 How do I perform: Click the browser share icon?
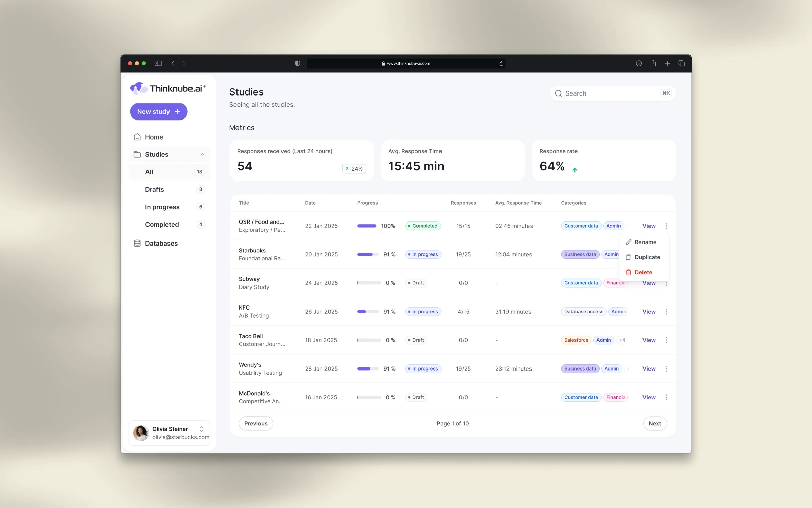pyautogui.click(x=653, y=63)
